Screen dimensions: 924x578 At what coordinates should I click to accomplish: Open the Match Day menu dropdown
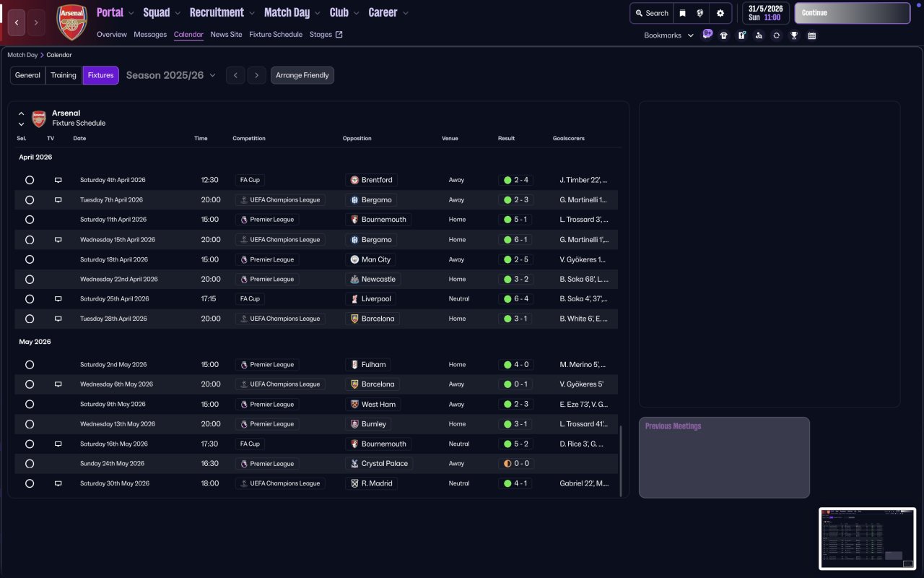[x=292, y=12]
